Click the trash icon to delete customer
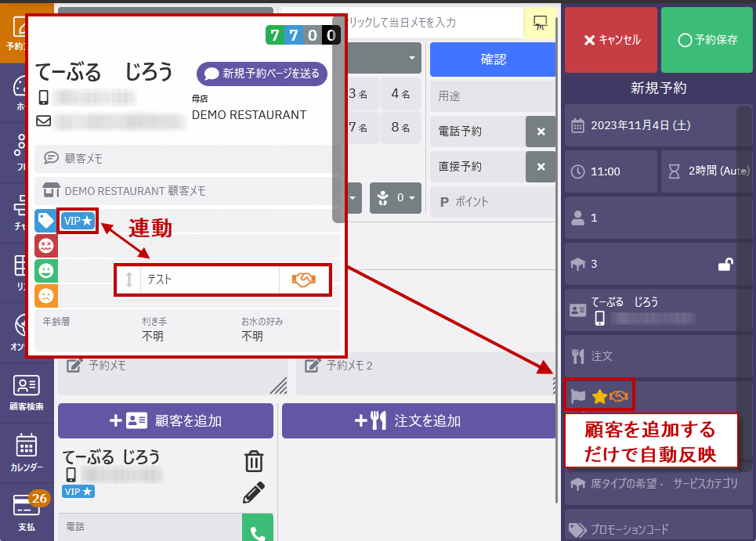Image resolution: width=756 pixels, height=541 pixels. point(254,461)
